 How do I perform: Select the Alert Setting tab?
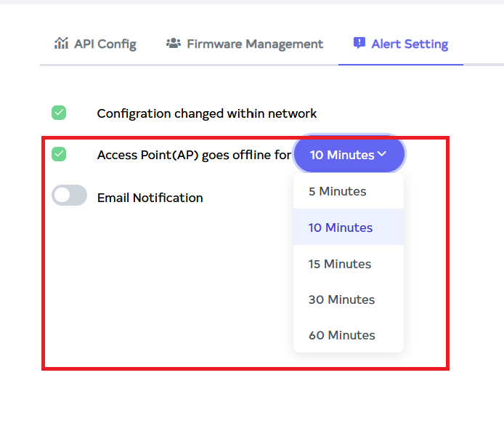[401, 44]
